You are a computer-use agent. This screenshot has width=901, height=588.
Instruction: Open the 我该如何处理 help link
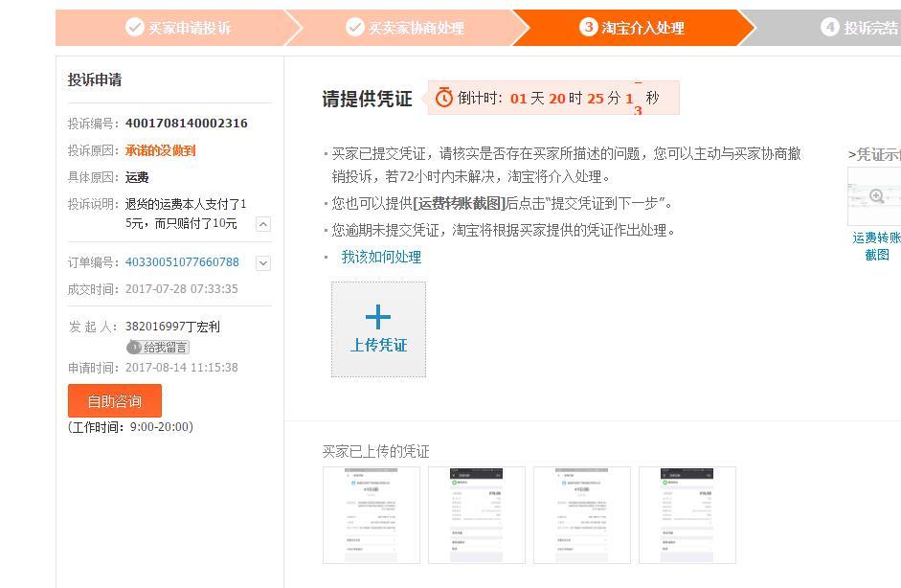[381, 257]
